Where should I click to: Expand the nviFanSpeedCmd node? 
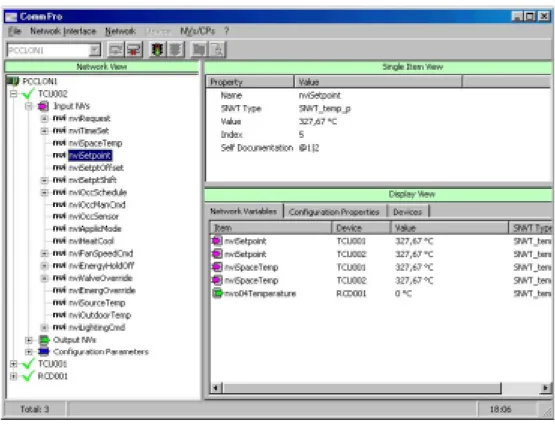tap(44, 253)
